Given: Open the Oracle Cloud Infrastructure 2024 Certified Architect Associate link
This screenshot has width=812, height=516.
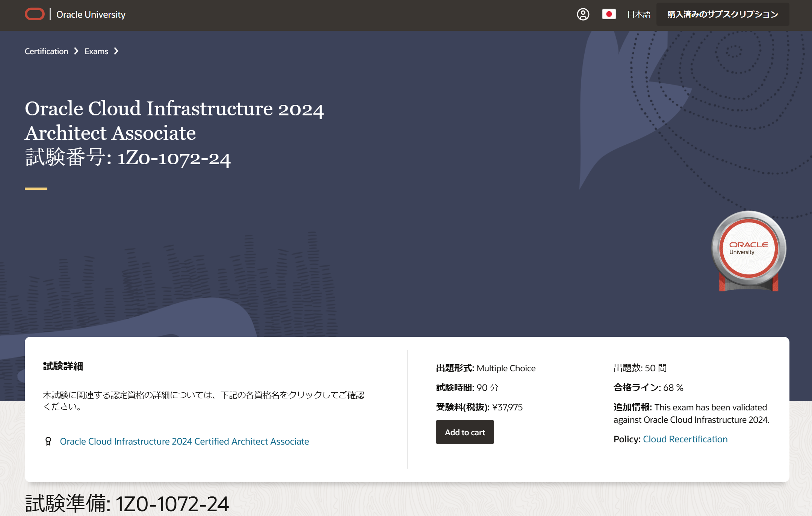Looking at the screenshot, I should tap(184, 441).
